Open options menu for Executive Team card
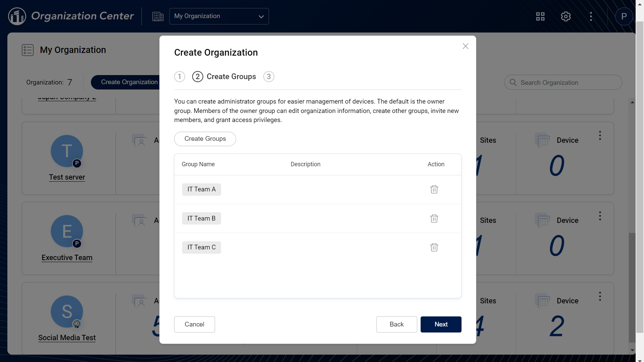 (600, 216)
